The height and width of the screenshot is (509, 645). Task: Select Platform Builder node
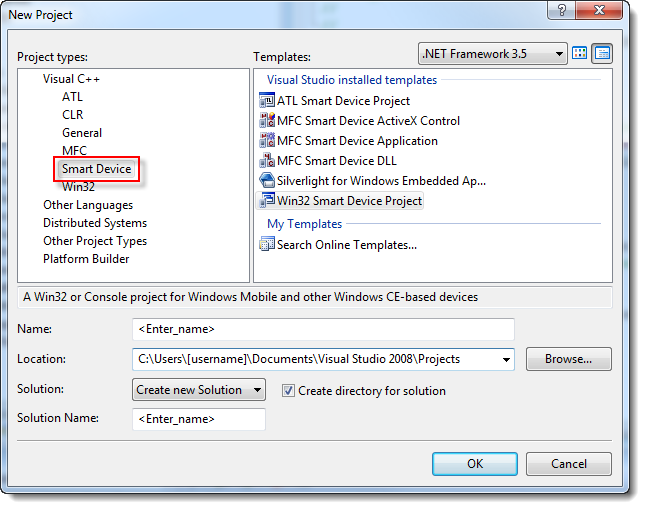pos(86,259)
